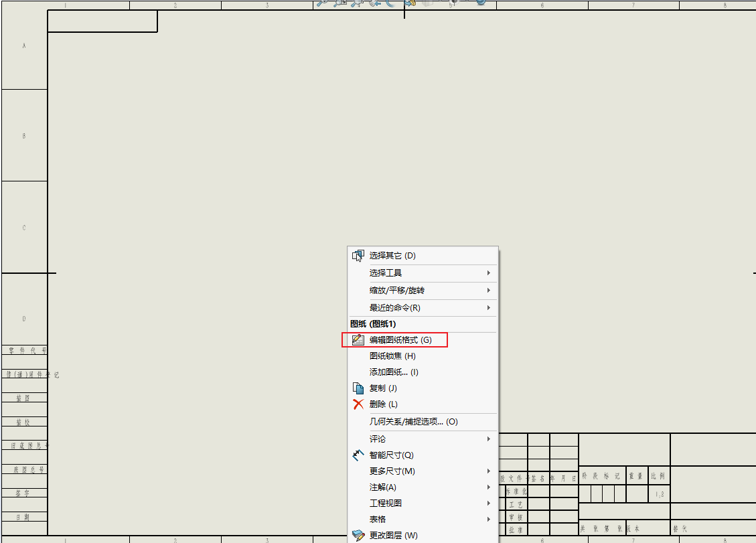756x543 pixels.
Task: Open 几何关系/捕捉选项... (O)
Action: click(413, 422)
